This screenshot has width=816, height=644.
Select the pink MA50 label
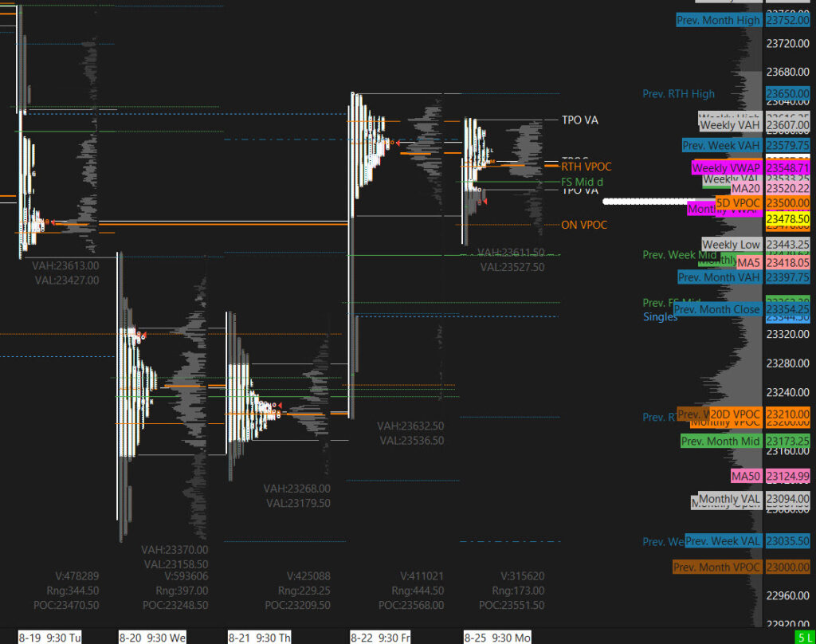(x=747, y=476)
